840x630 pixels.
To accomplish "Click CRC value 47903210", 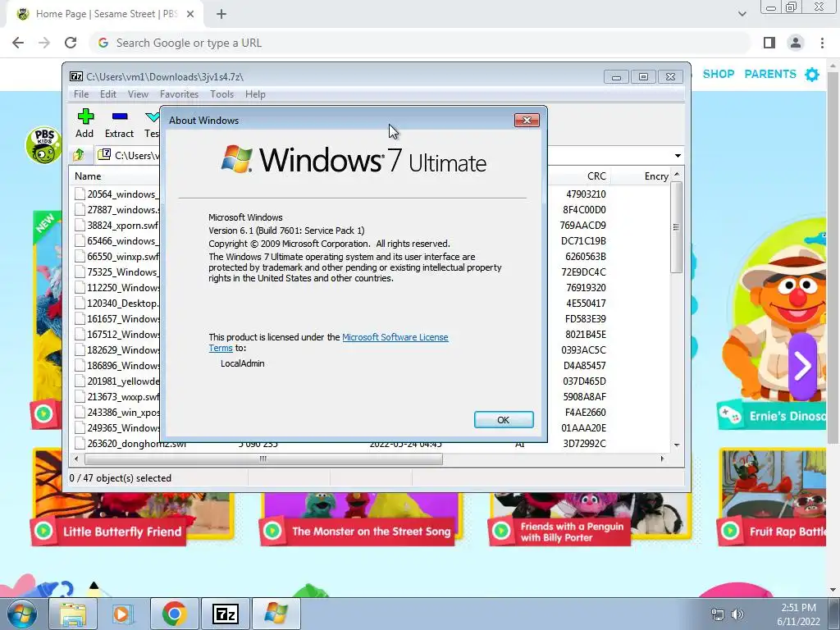I will pyautogui.click(x=586, y=194).
